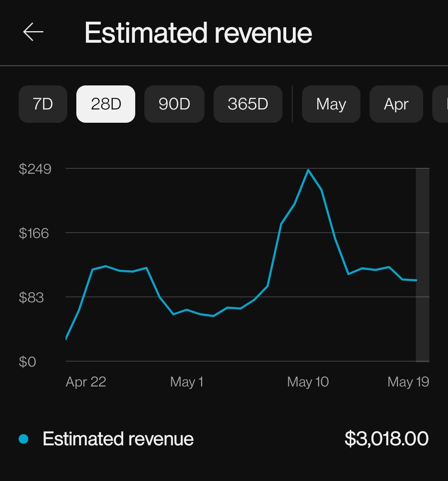Click the Estimated revenue legend label

coord(118,439)
